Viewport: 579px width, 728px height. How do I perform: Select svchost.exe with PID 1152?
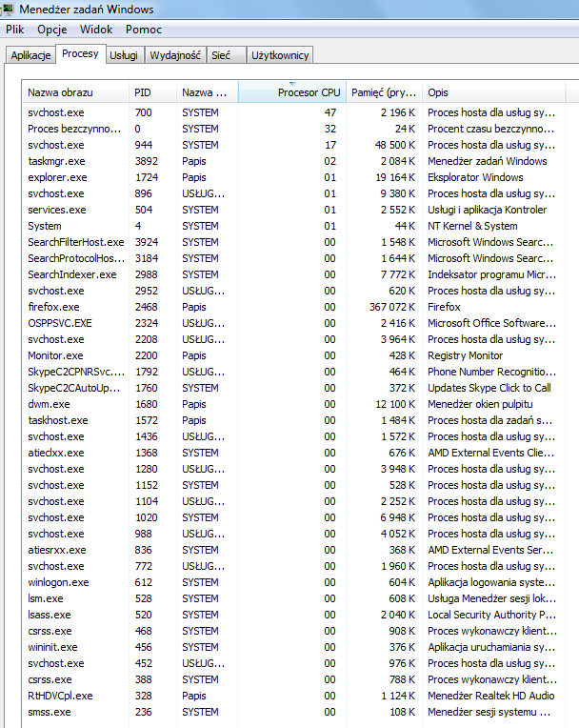coord(293,485)
